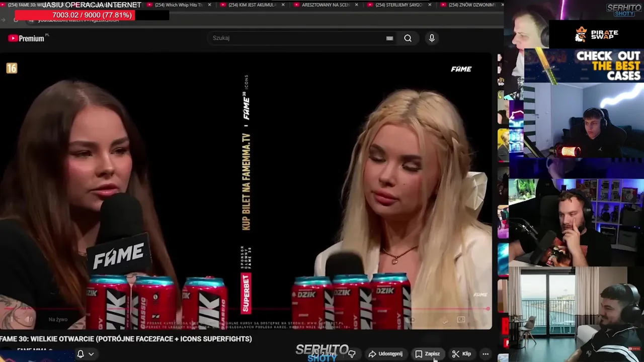Image resolution: width=644 pixels, height=362 pixels.
Task: Close the Which Whip Hits tab
Action: click(209, 5)
